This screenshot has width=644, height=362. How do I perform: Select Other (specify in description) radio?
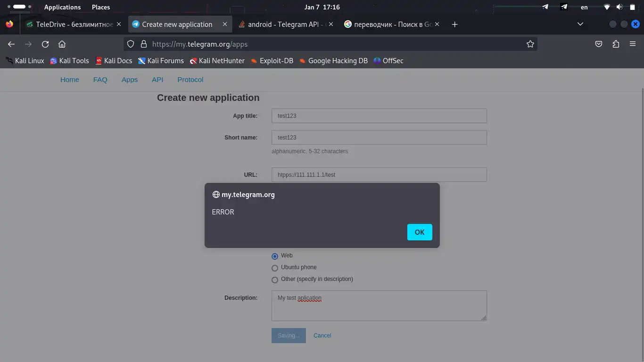[x=275, y=280]
